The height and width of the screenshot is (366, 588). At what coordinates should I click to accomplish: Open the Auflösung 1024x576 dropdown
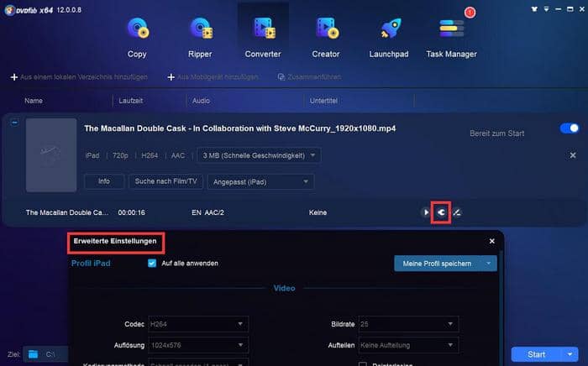pos(198,345)
